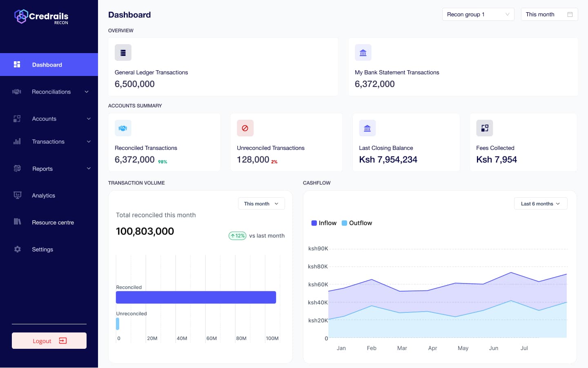Screen dimensions: 588x368
Task: Click the Apr label on cashflow axis
Action: pyautogui.click(x=432, y=348)
